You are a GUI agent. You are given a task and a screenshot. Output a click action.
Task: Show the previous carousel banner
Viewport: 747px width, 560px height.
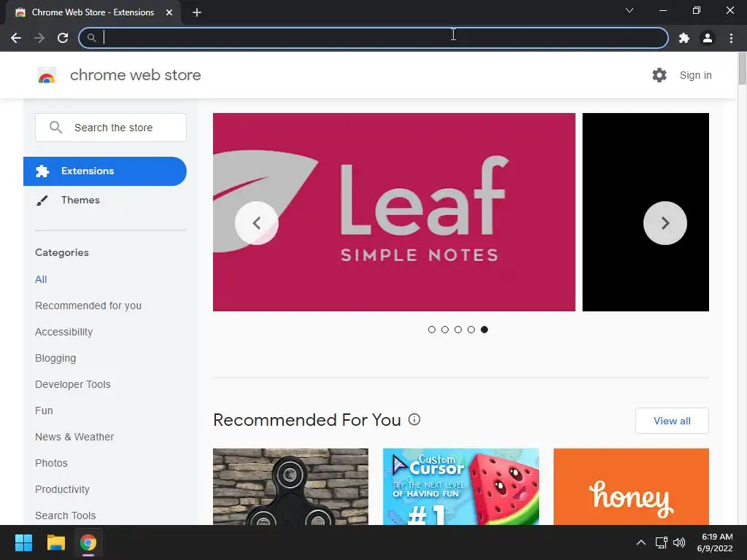click(257, 223)
